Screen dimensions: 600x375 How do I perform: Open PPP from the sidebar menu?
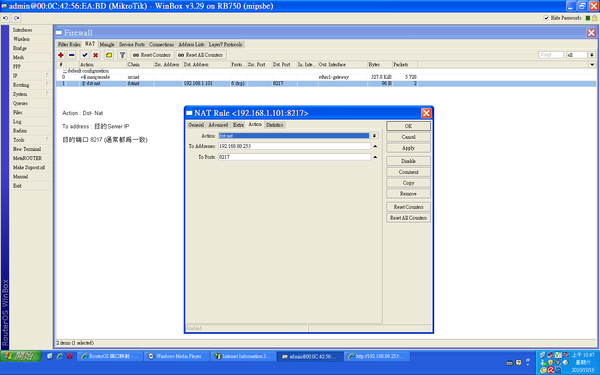[31, 67]
